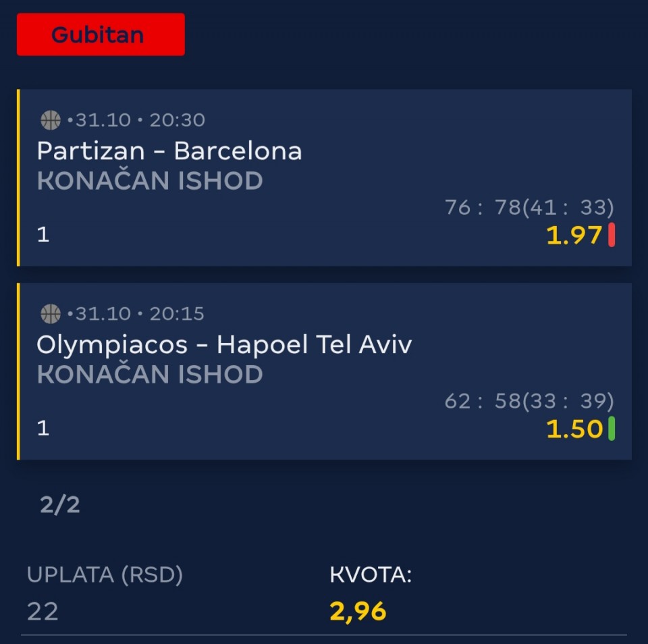
Task: Click the red Gubitan status badge
Action: [x=101, y=34]
